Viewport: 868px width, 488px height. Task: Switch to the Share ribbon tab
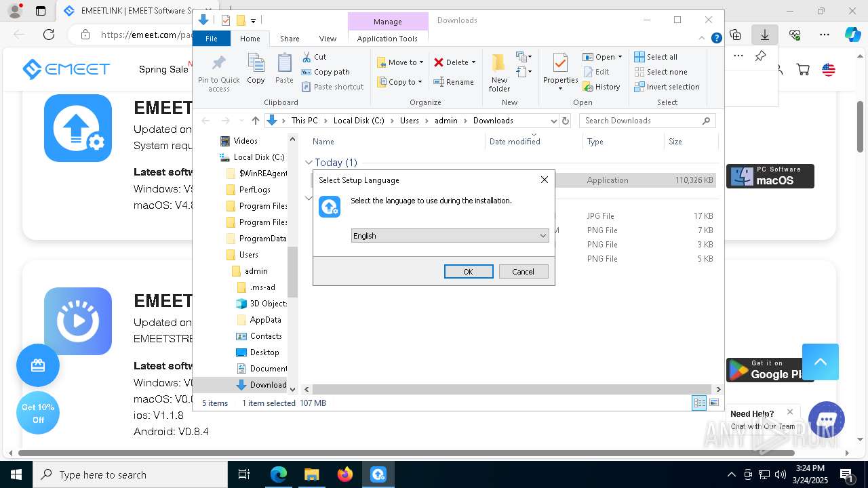(290, 39)
